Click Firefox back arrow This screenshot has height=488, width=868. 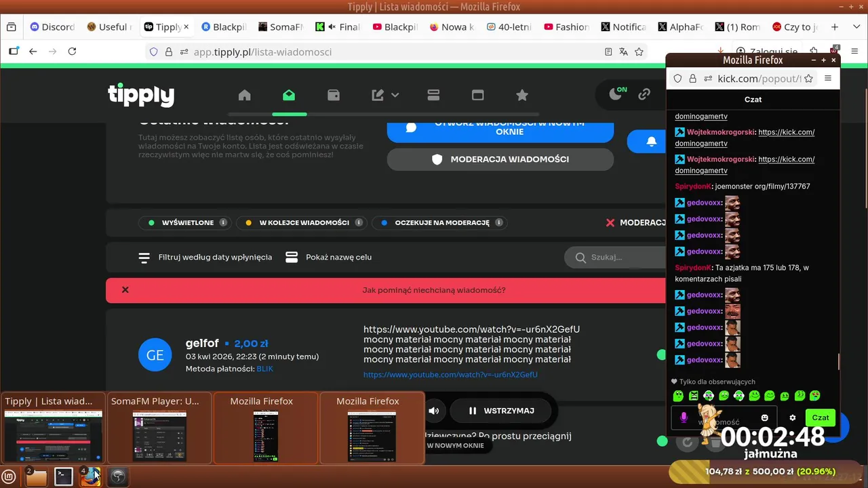pos(33,52)
